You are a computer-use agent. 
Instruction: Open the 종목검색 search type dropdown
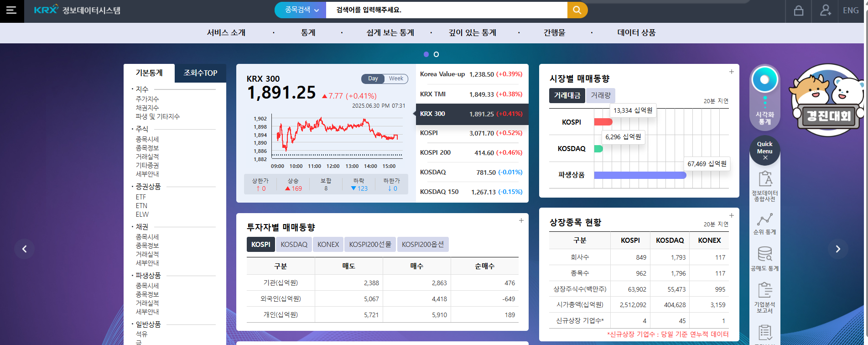[301, 10]
